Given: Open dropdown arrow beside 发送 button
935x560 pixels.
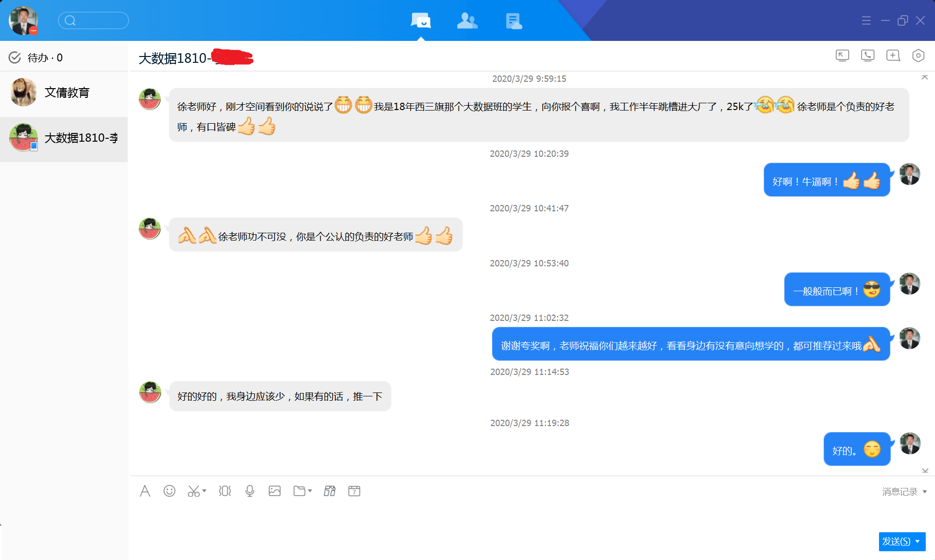Looking at the screenshot, I should click(918, 541).
